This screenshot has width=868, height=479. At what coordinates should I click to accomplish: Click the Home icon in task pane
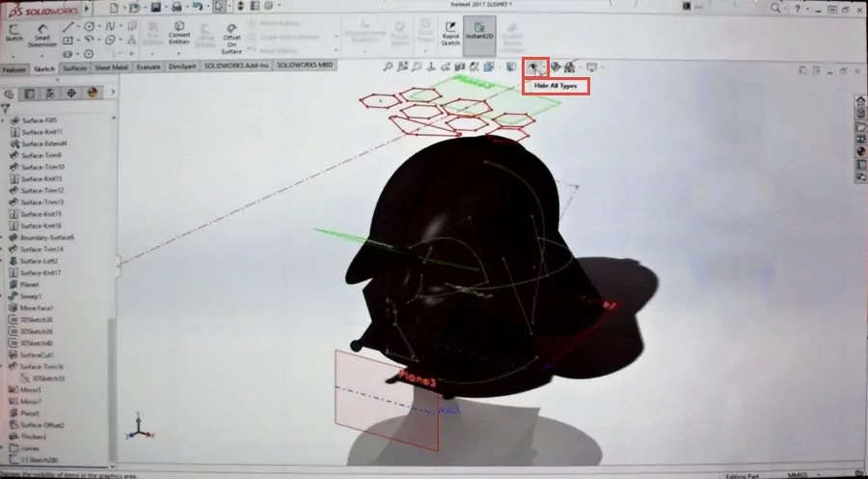click(x=861, y=100)
